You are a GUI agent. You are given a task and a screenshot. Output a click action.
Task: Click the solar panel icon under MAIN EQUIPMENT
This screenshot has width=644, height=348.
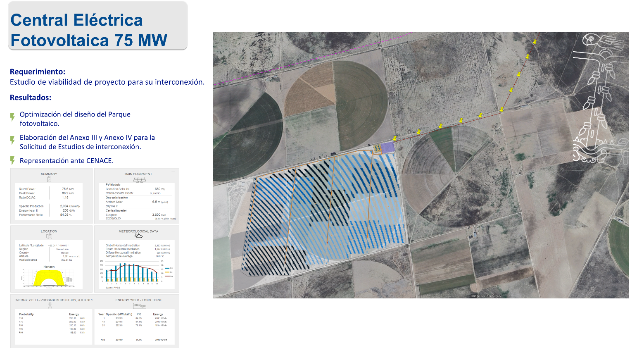point(139,179)
